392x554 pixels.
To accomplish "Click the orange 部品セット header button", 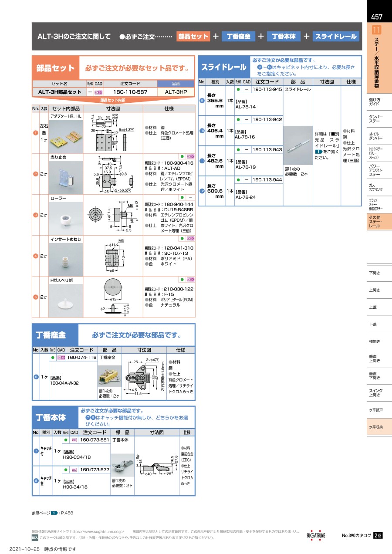I will (x=193, y=37).
